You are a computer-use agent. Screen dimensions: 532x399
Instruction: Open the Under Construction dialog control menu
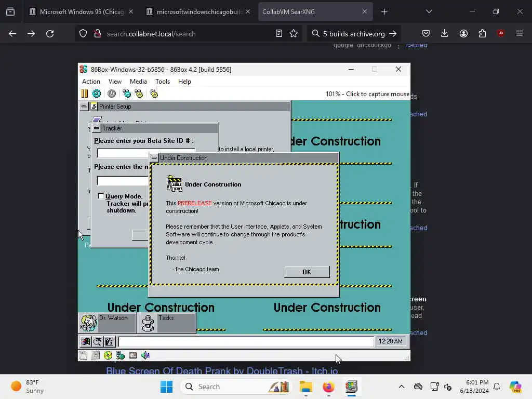tap(154, 158)
